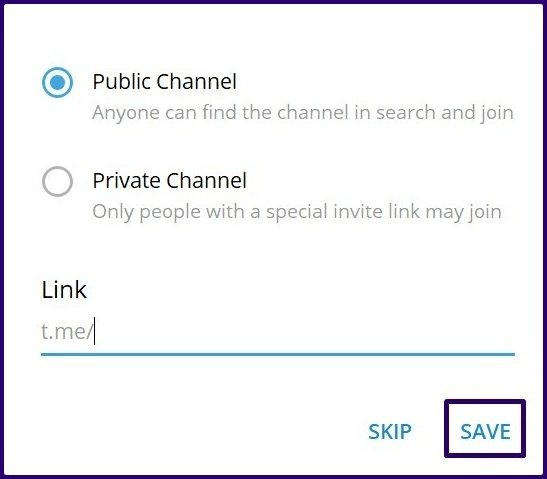The width and height of the screenshot is (547, 479).
Task: Click the SAVE button
Action: coord(485,432)
